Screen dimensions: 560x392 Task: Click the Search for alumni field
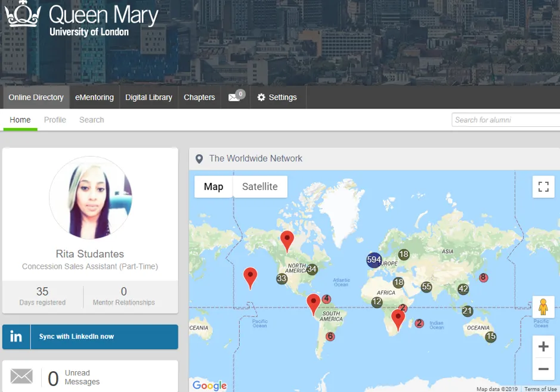point(506,120)
